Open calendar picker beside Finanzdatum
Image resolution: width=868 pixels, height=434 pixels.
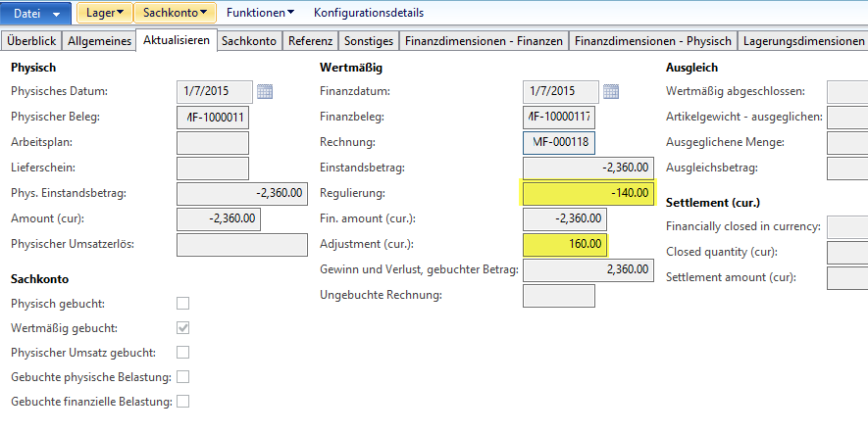click(611, 92)
